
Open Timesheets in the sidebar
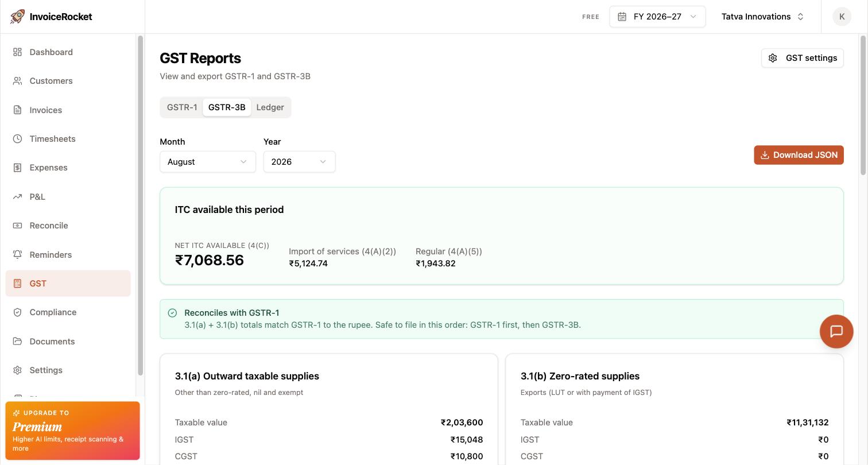(x=68, y=139)
